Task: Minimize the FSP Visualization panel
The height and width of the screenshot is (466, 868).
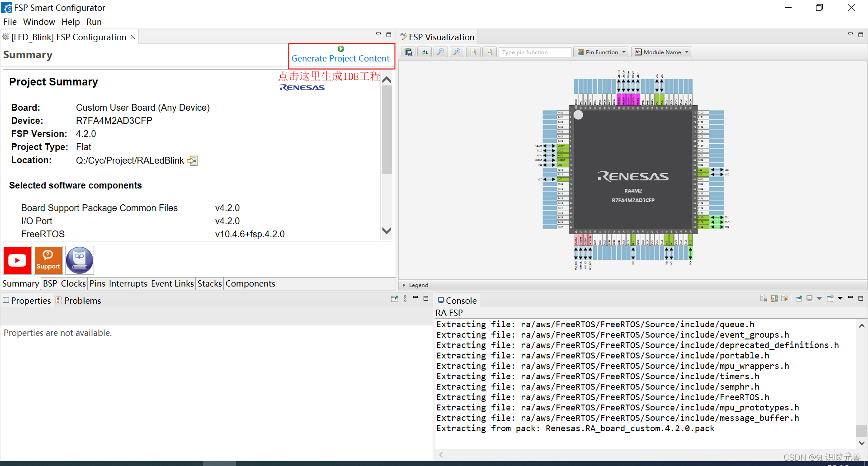Action: [850, 34]
